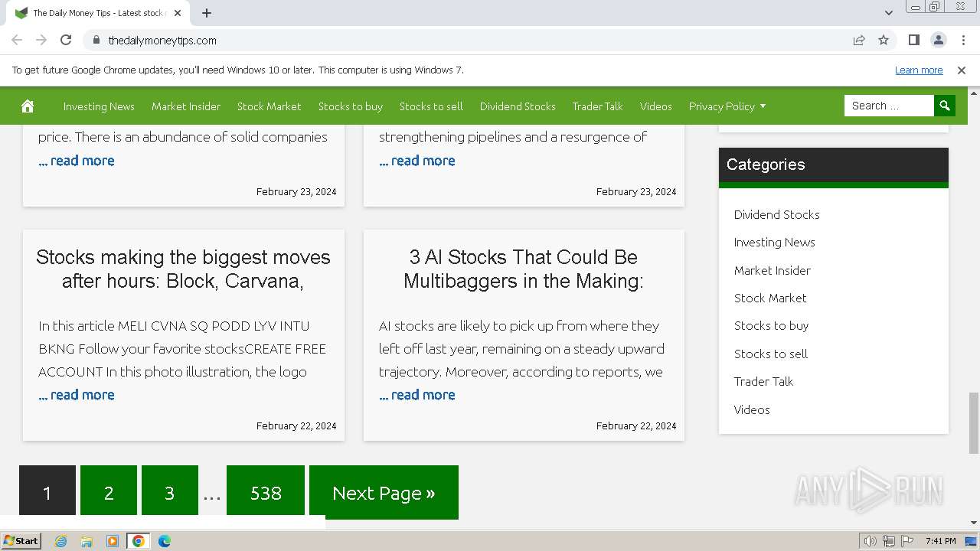Click the scrollbar down arrow
Screen dimensions: 980x551
point(973,523)
